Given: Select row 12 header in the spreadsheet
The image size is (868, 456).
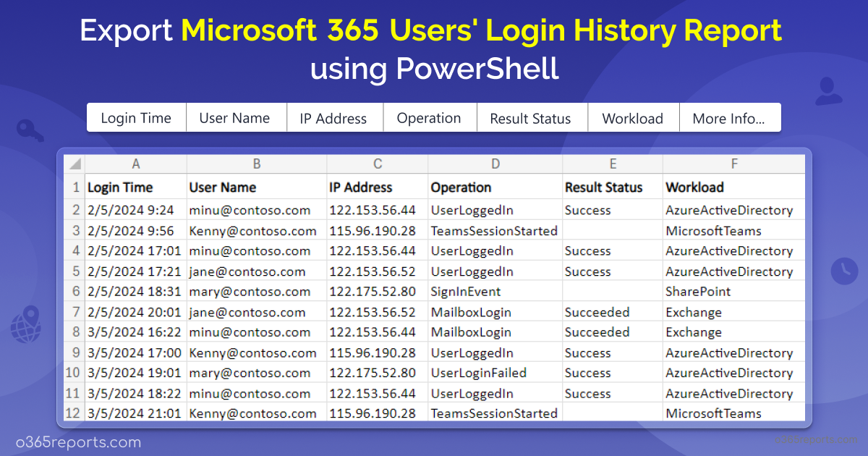Looking at the screenshot, I should point(75,413).
